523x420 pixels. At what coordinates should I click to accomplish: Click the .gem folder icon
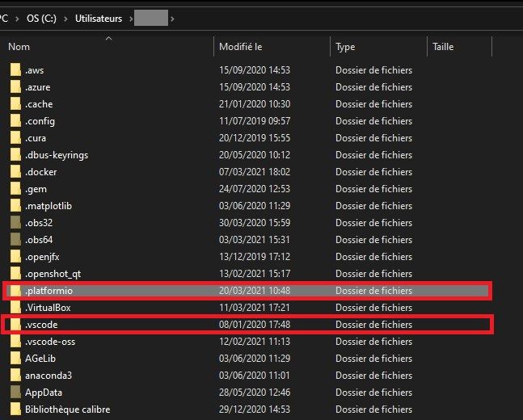click(x=15, y=189)
